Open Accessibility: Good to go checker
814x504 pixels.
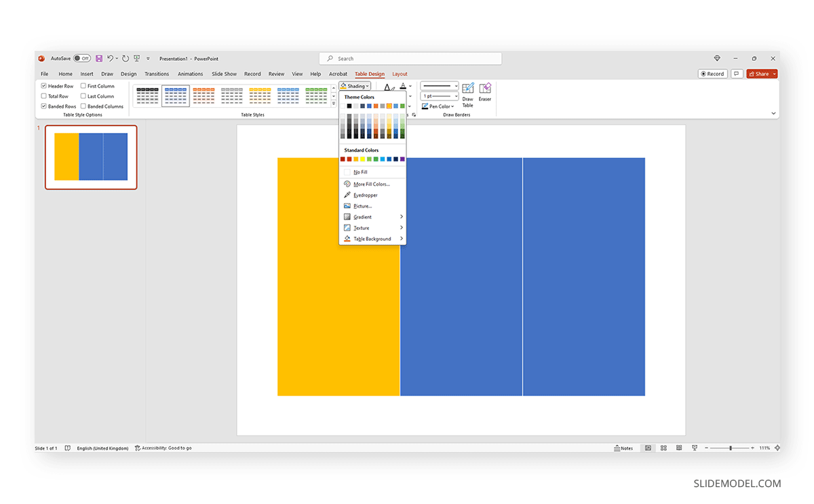pos(163,448)
